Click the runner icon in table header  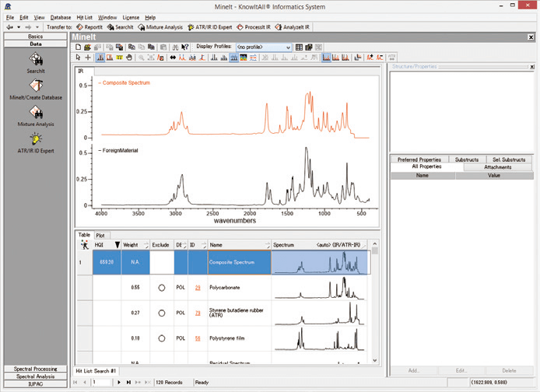[x=85, y=245]
